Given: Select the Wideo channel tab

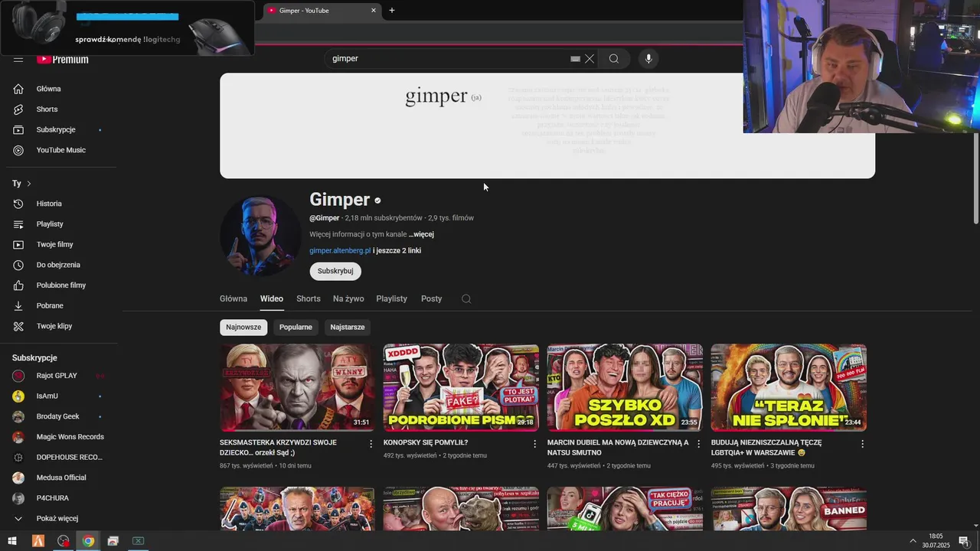Looking at the screenshot, I should point(272,299).
